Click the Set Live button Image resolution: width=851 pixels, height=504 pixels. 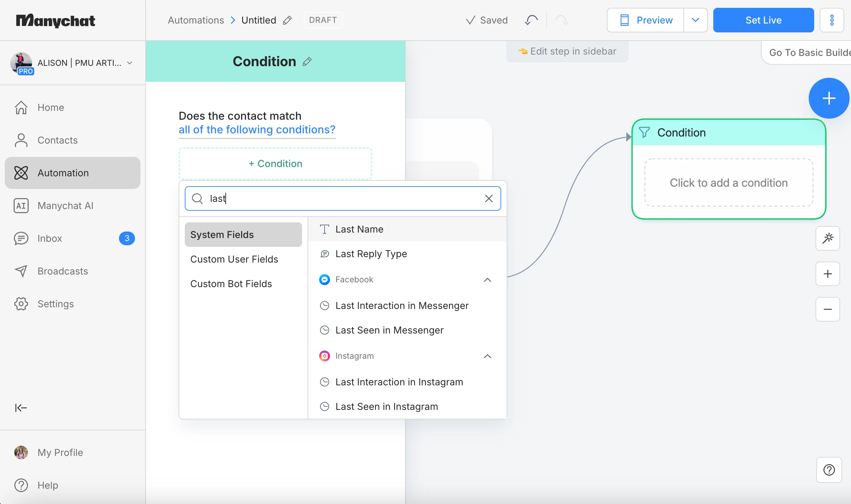[763, 20]
